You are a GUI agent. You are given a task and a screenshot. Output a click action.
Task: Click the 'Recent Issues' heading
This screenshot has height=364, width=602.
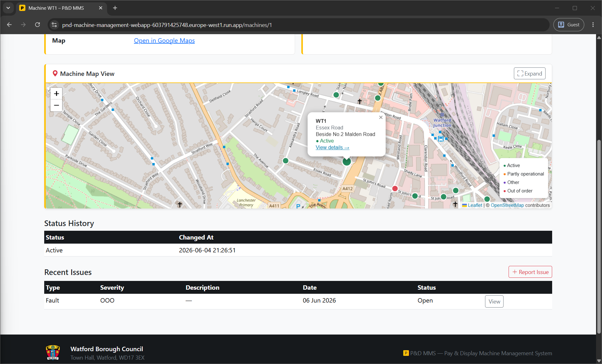point(68,272)
